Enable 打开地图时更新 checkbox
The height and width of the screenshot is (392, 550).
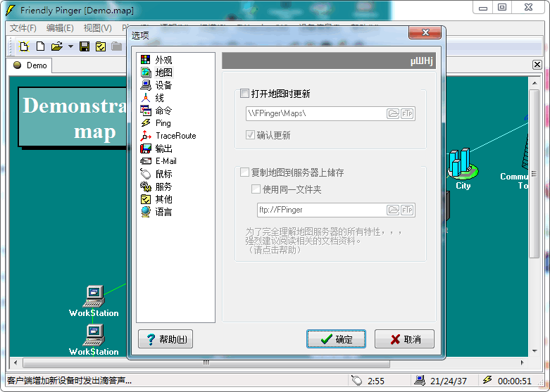point(244,94)
